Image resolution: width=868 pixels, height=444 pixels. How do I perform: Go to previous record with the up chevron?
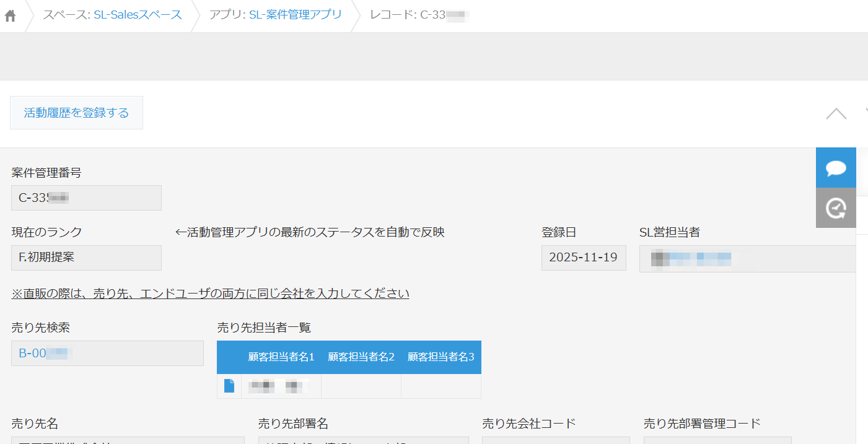click(836, 113)
